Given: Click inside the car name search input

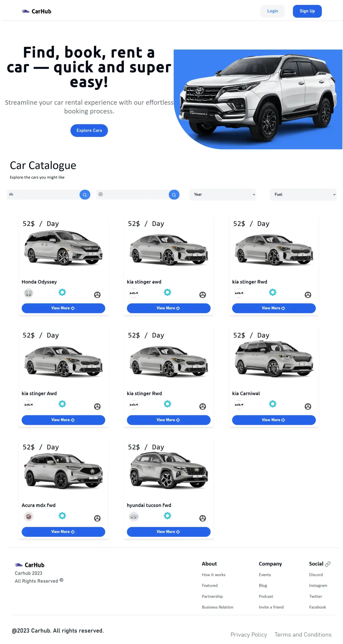Looking at the screenshot, I should pyautogui.click(x=45, y=194).
